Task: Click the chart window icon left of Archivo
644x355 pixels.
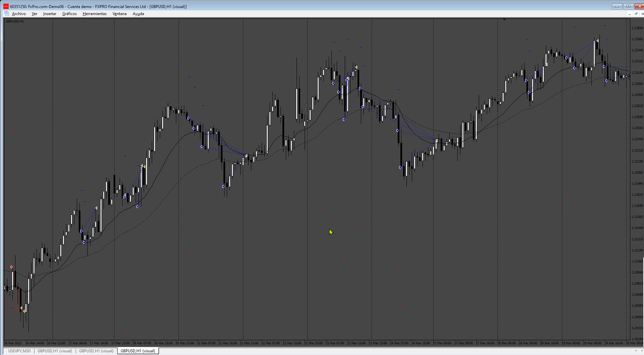Action: [7, 14]
